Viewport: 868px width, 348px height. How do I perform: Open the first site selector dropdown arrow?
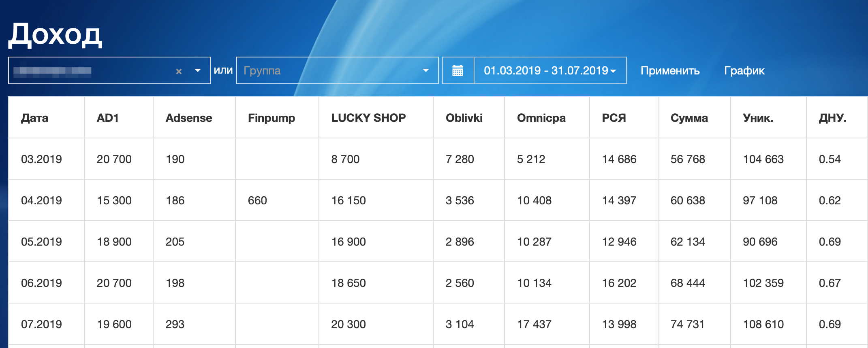click(x=198, y=70)
